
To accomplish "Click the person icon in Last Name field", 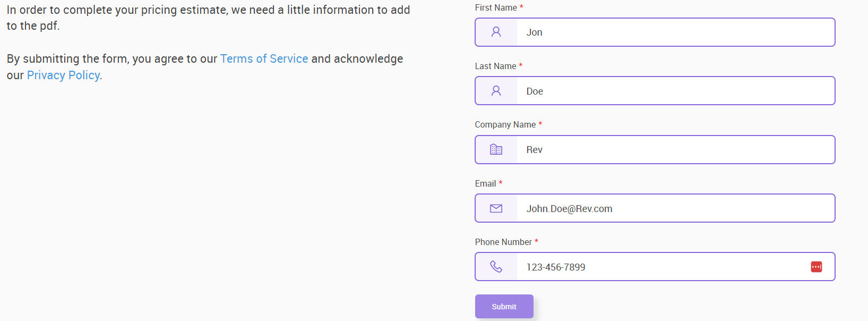I will [496, 91].
